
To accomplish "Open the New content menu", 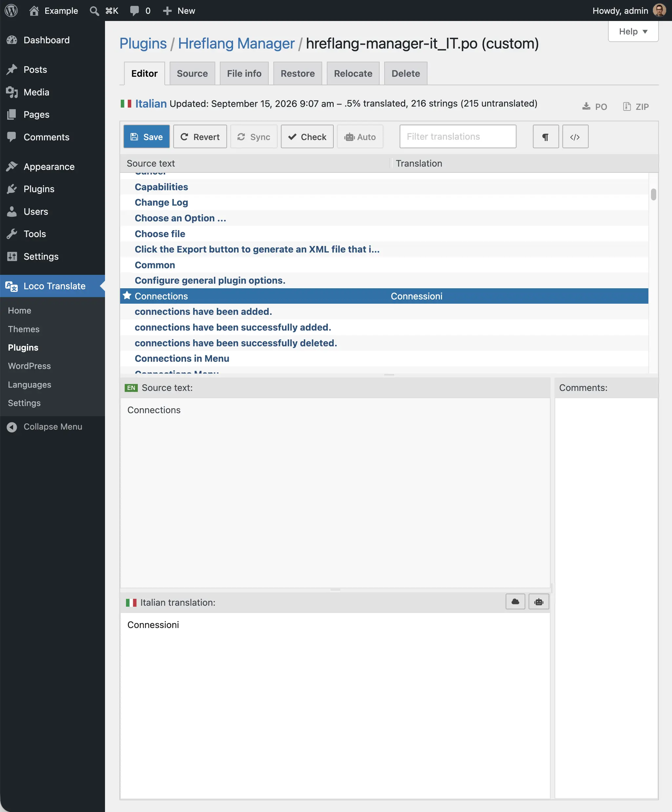I will tap(179, 10).
